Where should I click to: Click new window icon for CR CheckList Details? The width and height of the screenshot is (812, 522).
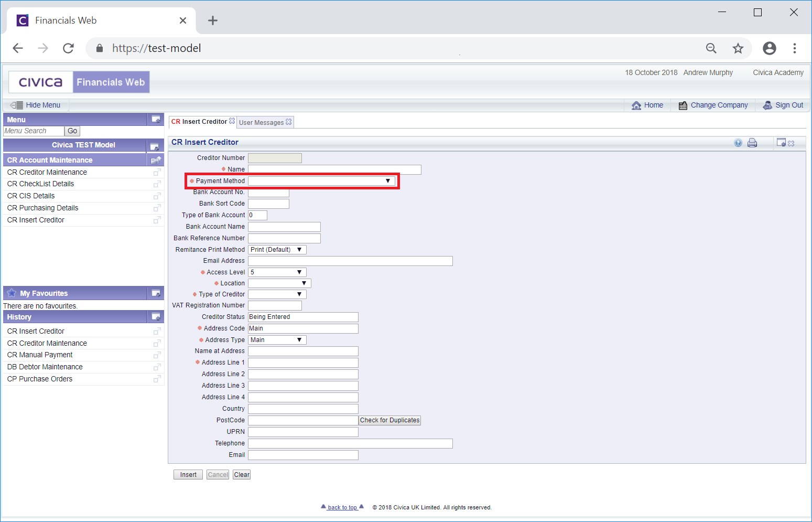157,184
